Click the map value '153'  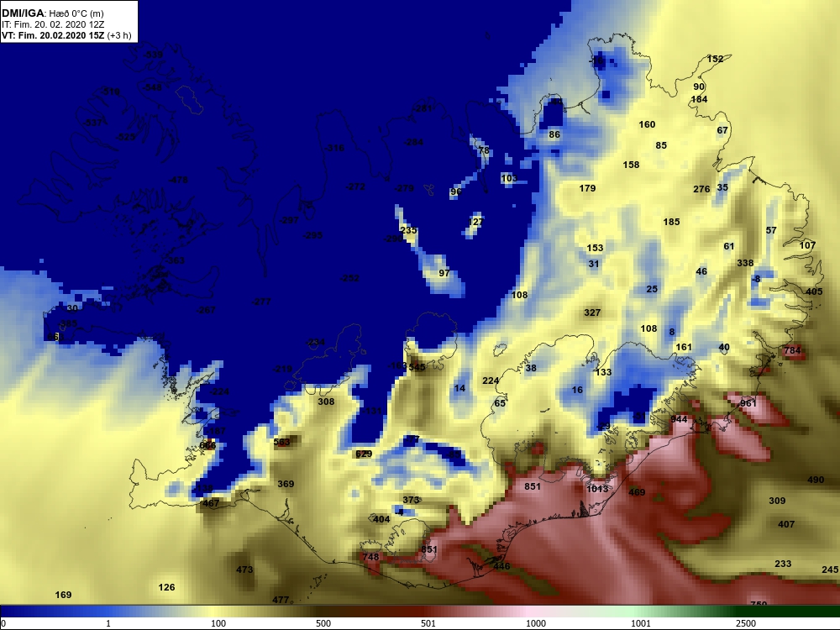[596, 248]
